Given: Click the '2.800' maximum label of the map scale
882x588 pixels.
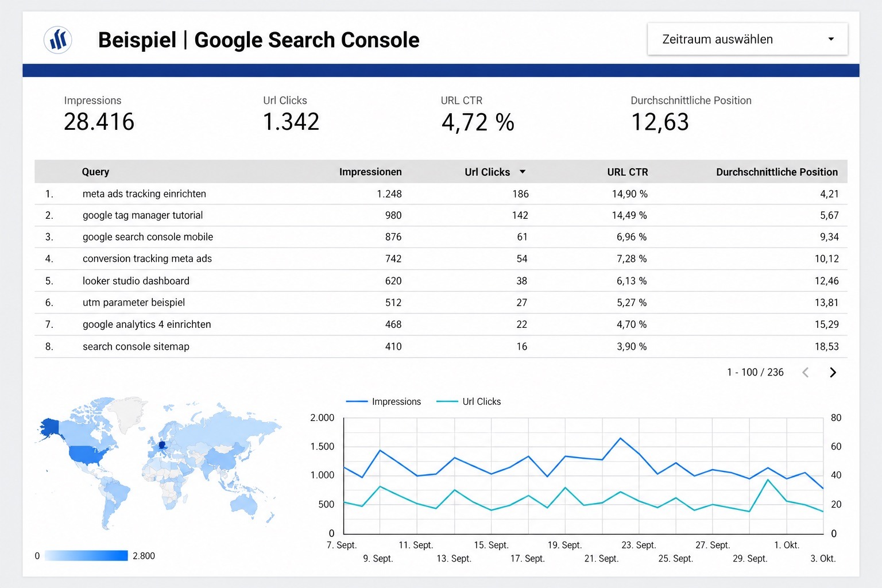Looking at the screenshot, I should click(144, 556).
